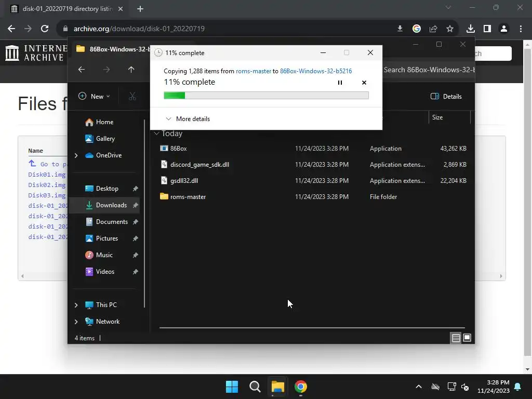Unpin Desktop via its pin icon

coord(136,189)
